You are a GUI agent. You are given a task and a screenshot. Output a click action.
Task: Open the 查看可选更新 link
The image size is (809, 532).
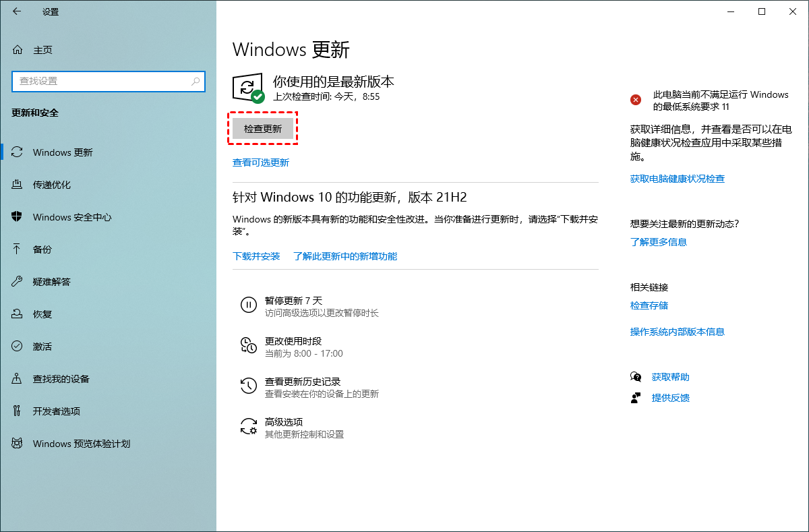coord(261,162)
